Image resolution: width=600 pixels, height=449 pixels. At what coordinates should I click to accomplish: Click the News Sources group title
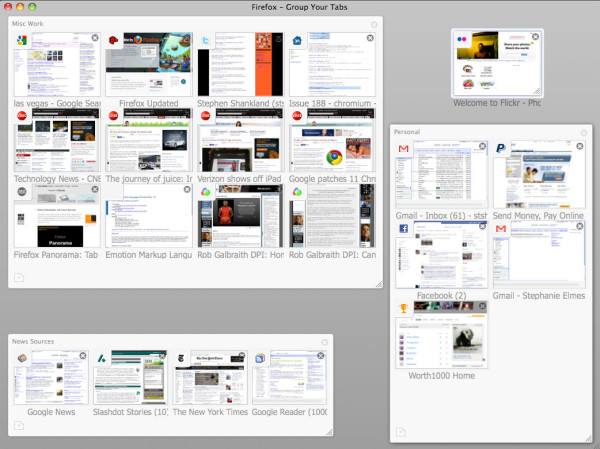tap(33, 342)
